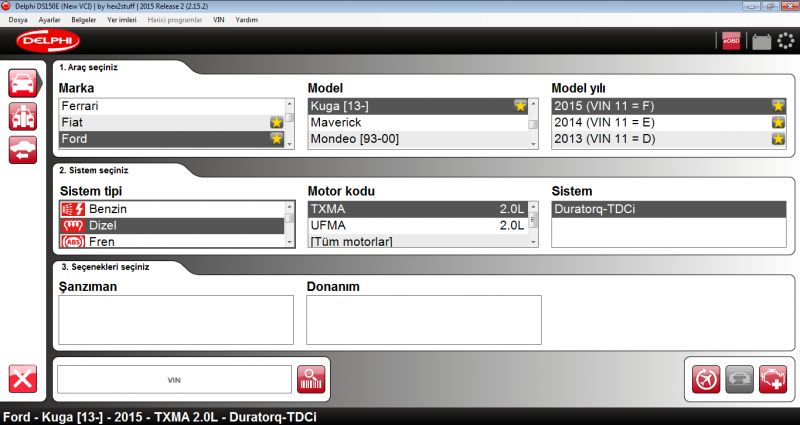
Task: Toggle favorite star for 2014 model year
Action: click(778, 122)
